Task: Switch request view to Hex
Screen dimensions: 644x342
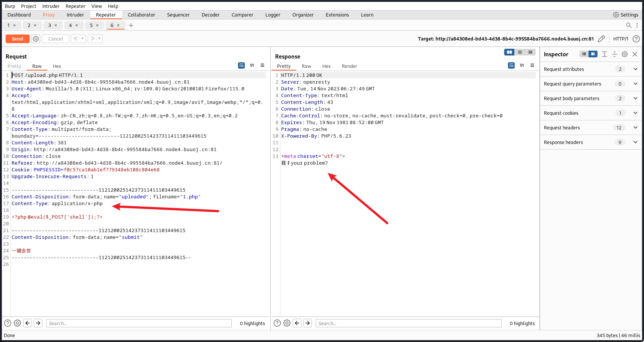Action: 57,66
